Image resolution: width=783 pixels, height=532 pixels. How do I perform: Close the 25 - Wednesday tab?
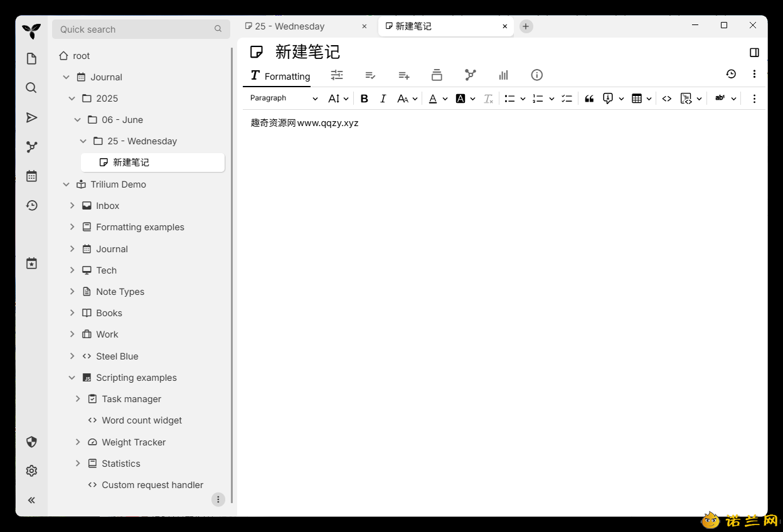[365, 26]
